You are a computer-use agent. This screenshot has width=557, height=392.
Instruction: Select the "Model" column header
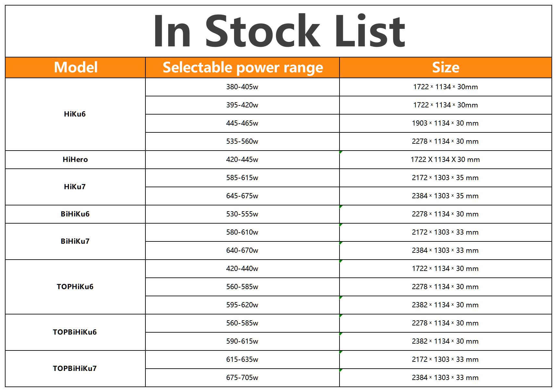[75, 67]
